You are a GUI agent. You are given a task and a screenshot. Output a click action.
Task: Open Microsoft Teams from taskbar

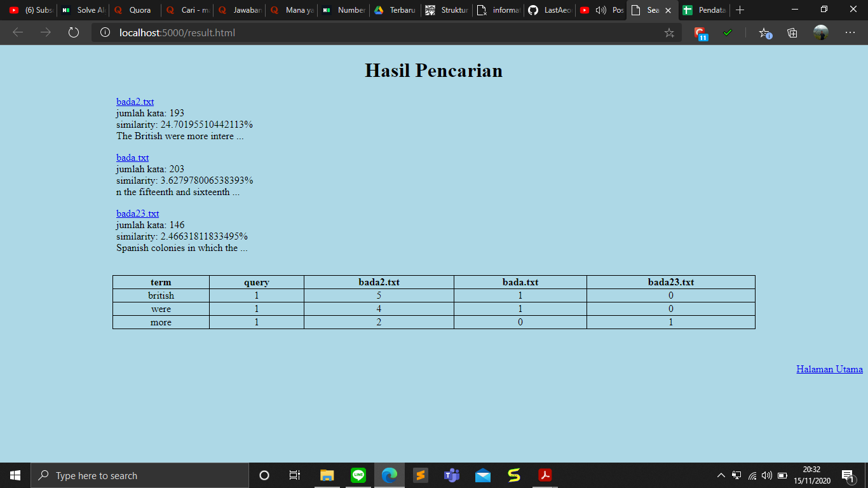pyautogui.click(x=452, y=475)
